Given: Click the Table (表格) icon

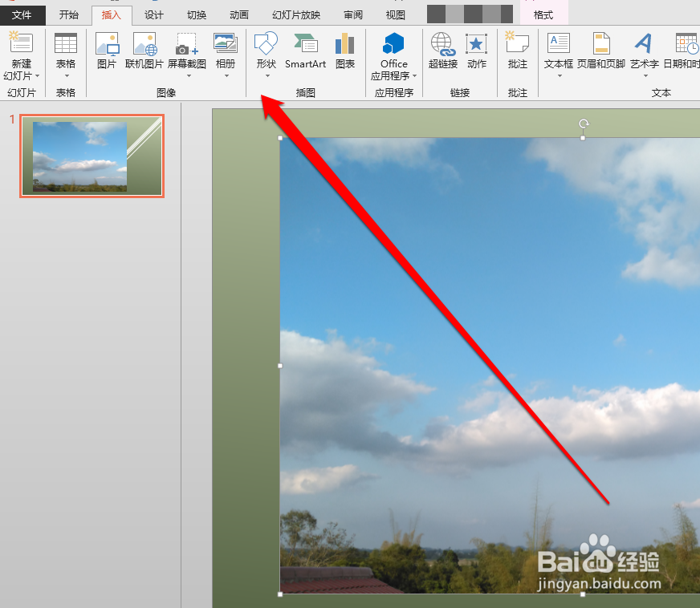Looking at the screenshot, I should [66, 43].
